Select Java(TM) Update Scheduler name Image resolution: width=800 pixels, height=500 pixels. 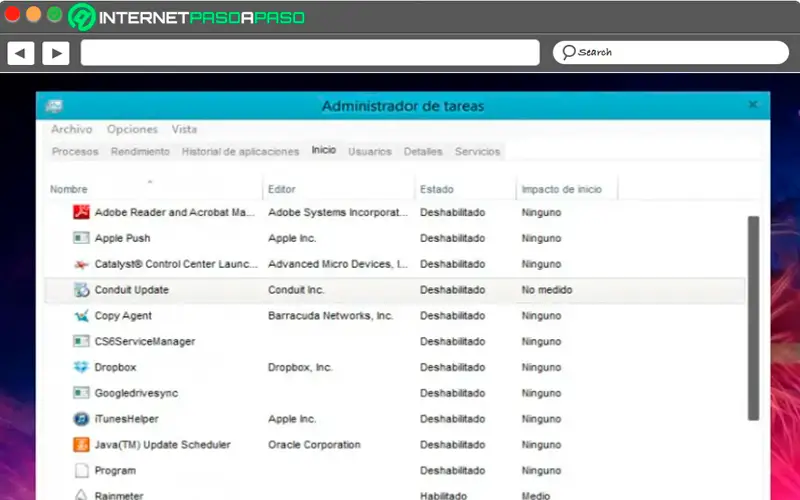[163, 445]
